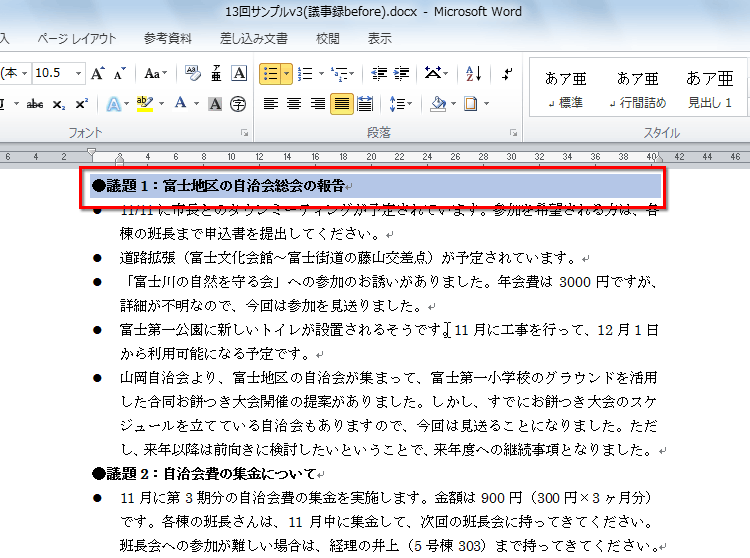Open the line spacing menu
This screenshot has height=558, width=750.
pos(400,104)
